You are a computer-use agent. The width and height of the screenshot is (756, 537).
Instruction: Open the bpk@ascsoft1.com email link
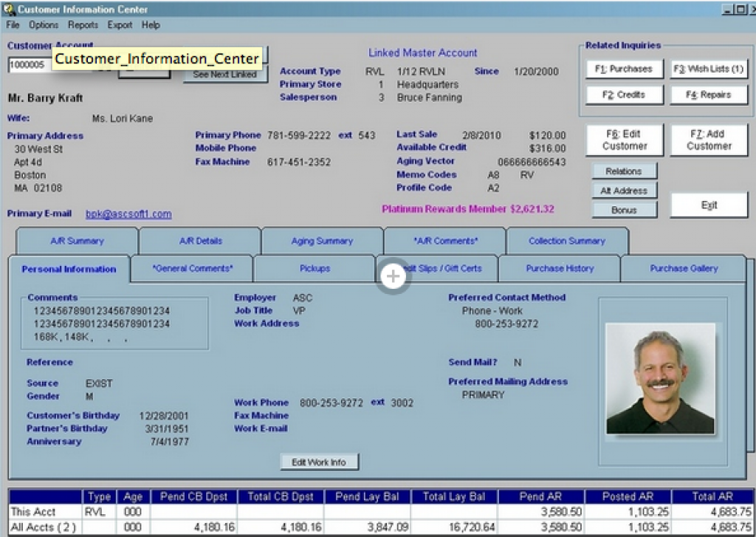(127, 214)
